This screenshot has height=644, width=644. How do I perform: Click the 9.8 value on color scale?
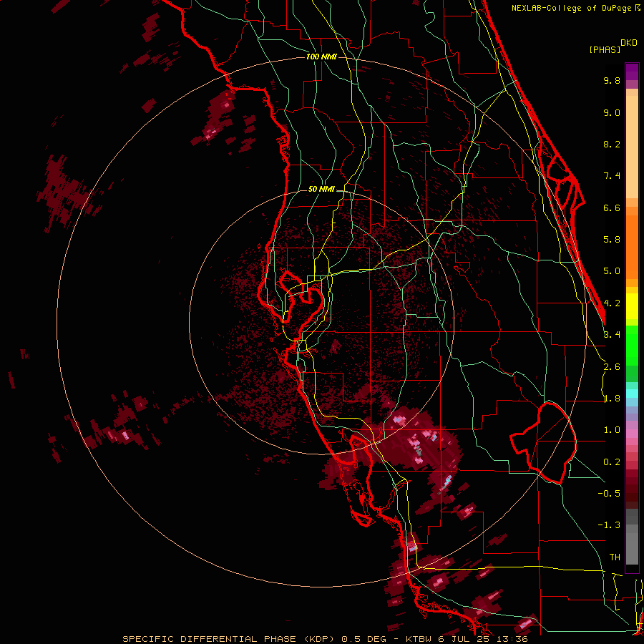pyautogui.click(x=612, y=80)
